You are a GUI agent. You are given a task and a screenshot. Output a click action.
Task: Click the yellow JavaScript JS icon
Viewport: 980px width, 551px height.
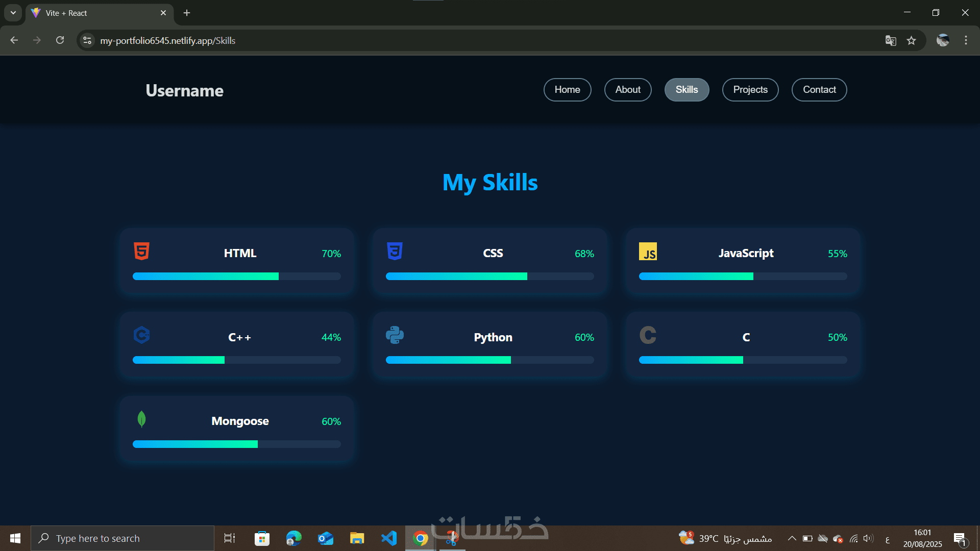pos(648,252)
